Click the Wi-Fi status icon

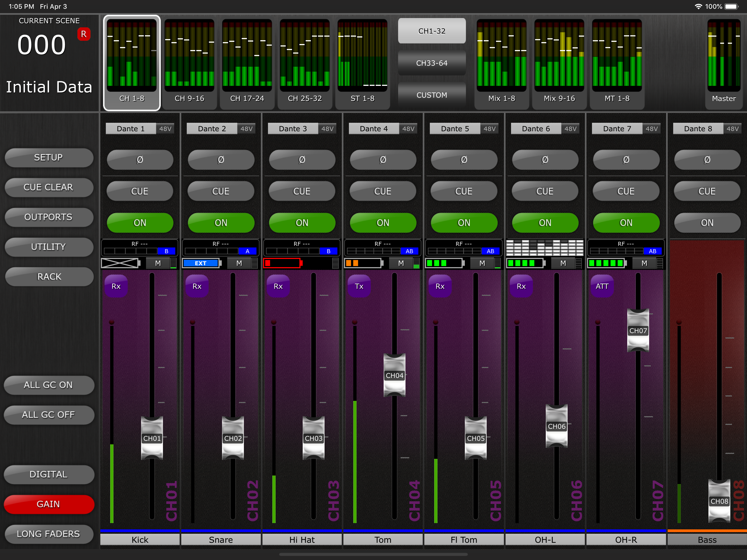click(698, 6)
